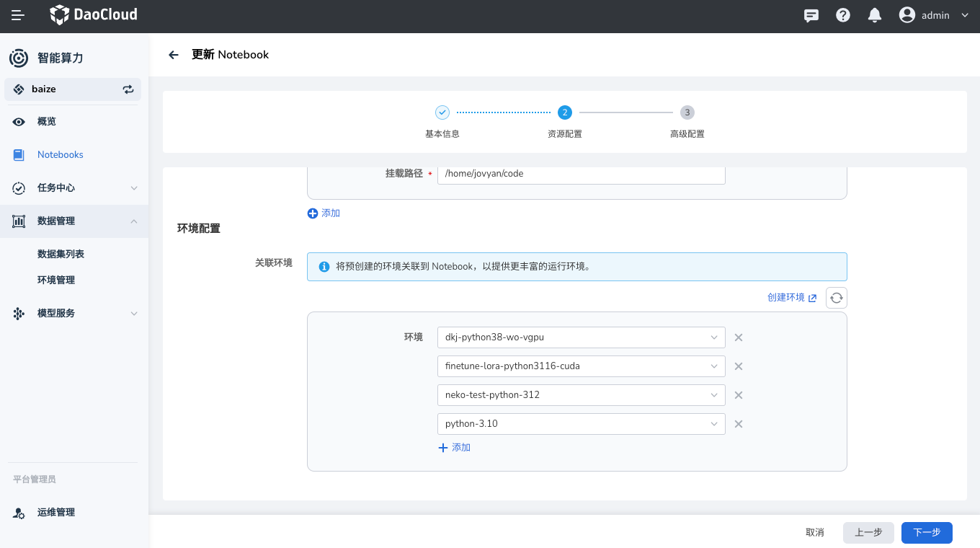980x548 pixels.
Task: Delete the neko-test-python-312 environment entry
Action: 738,395
